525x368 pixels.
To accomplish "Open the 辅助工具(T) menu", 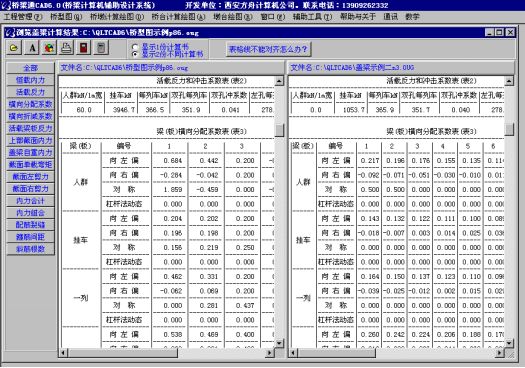I will coord(312,16).
